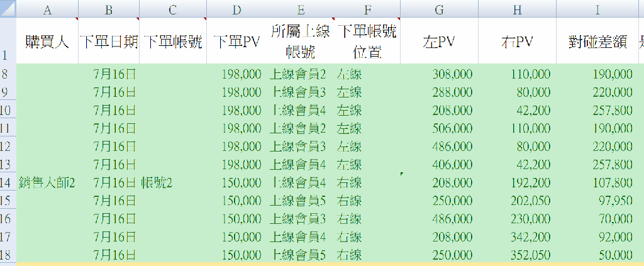Select the 288,000 left PV cell
Viewport: 644px width, 266px height.
tap(440, 92)
